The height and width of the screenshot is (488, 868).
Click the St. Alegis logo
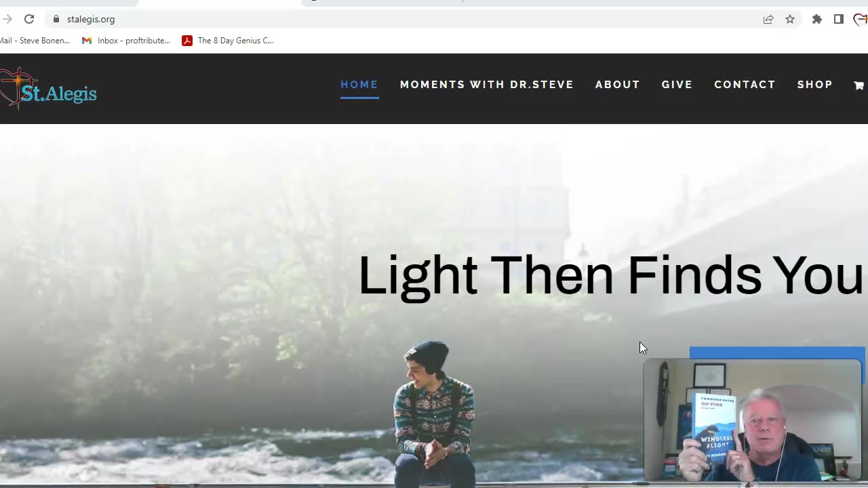[48, 88]
